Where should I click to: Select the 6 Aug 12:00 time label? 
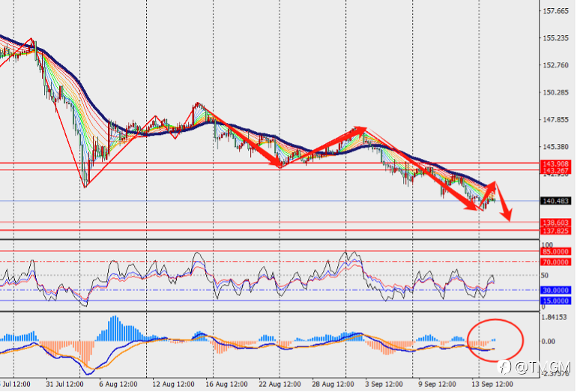click(118, 385)
